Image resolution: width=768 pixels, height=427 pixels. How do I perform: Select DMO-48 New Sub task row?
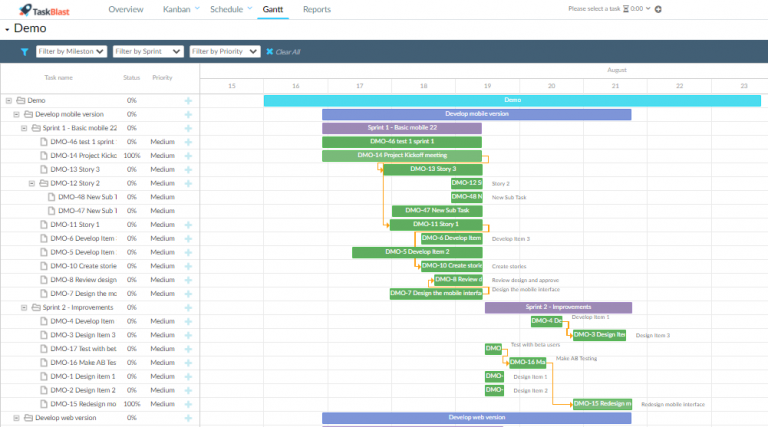100,197
